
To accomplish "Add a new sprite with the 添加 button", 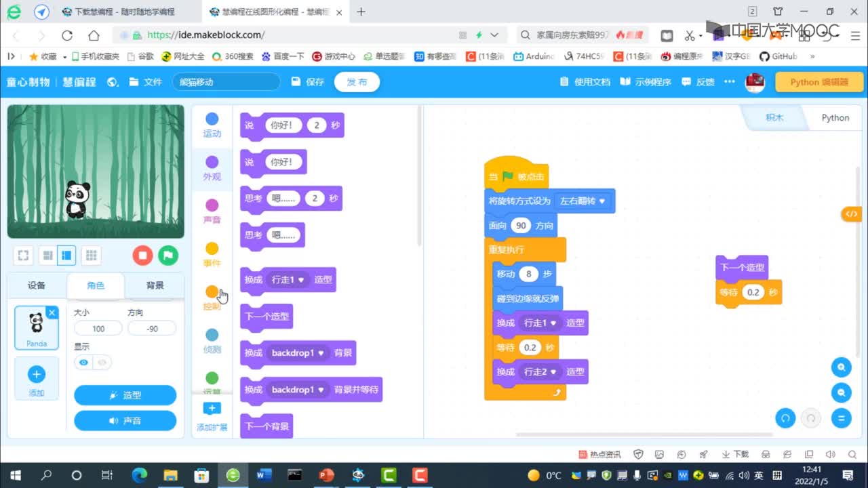I will click(37, 380).
